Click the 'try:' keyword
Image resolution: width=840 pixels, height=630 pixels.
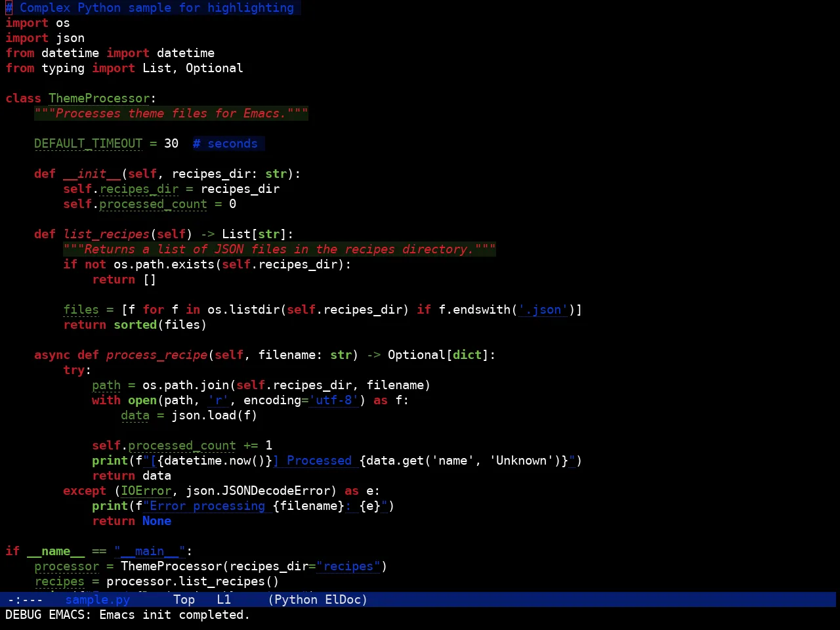click(x=77, y=370)
